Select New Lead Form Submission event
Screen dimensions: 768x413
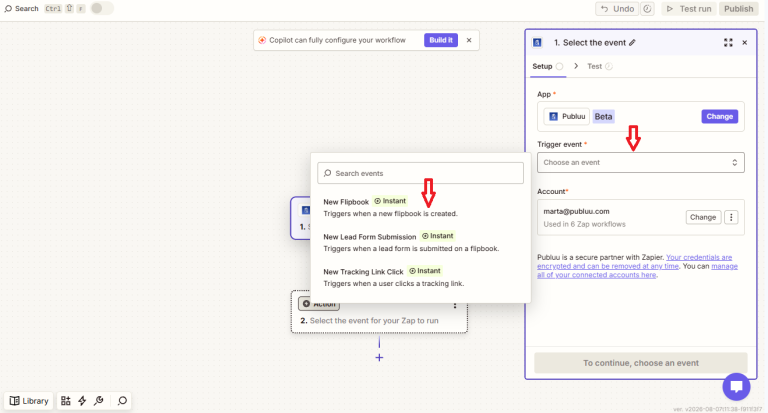[x=421, y=242]
